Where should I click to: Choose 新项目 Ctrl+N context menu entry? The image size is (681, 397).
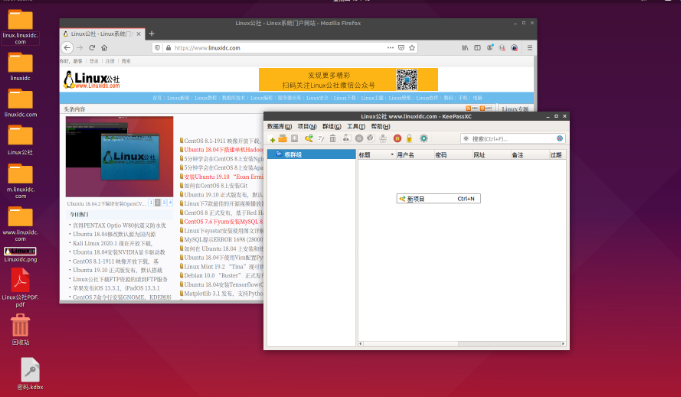click(x=438, y=198)
